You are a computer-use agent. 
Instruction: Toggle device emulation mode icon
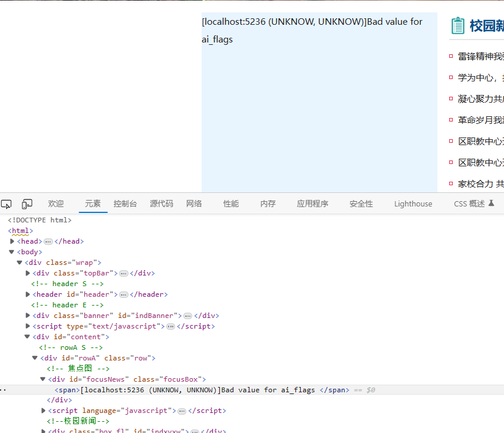(x=27, y=204)
